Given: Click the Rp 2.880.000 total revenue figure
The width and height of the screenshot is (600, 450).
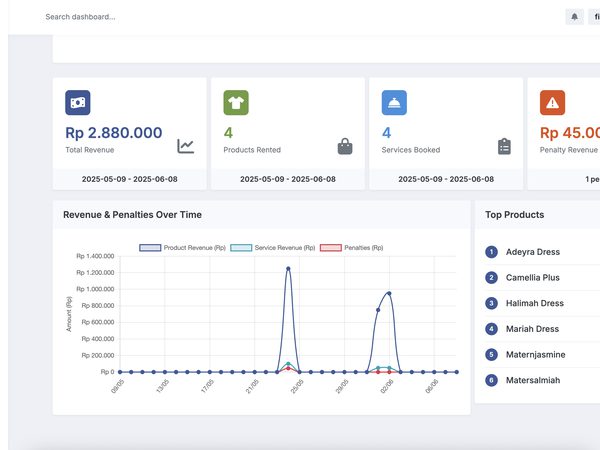Looking at the screenshot, I should pyautogui.click(x=114, y=133).
